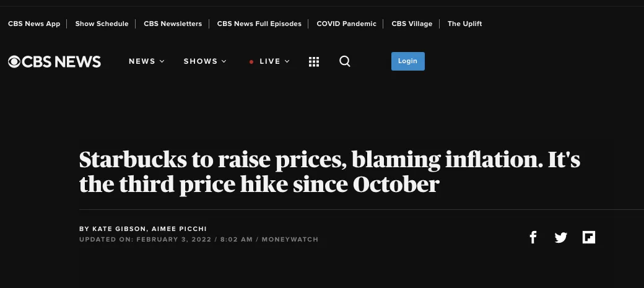
Task: Go to homepage via CBS News logo
Action: 54,62
